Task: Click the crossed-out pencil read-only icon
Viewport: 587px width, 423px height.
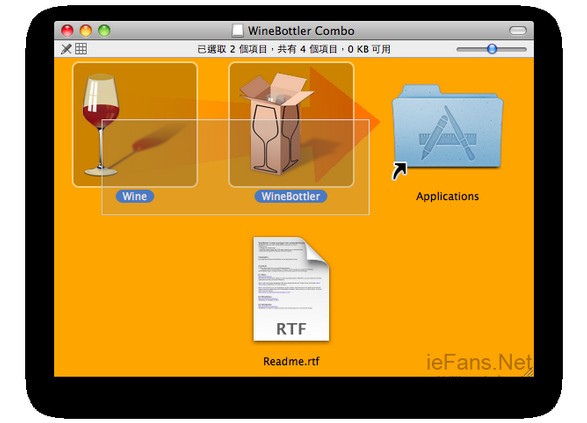Action: [66, 49]
